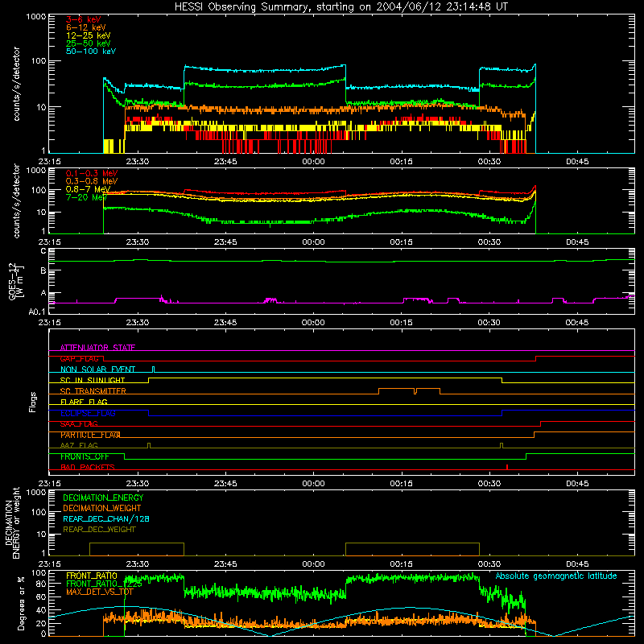Screen dimensions: 644x644
Task: Click the 0.1-0.3 MeV legend entry
Action: [92, 173]
